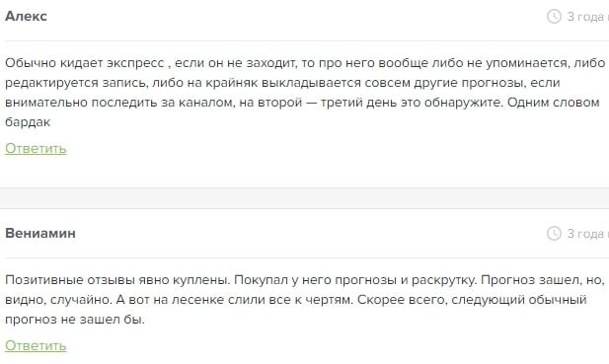Open the author name Вениамин
609x364 pixels.
[40, 233]
